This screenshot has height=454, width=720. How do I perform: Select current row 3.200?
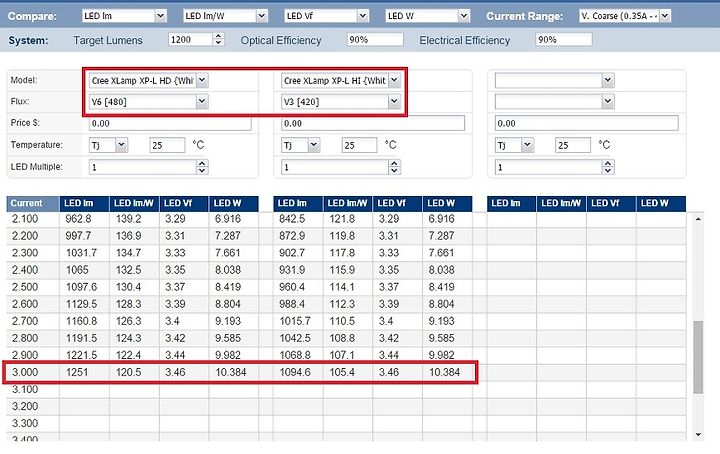pyautogui.click(x=25, y=407)
